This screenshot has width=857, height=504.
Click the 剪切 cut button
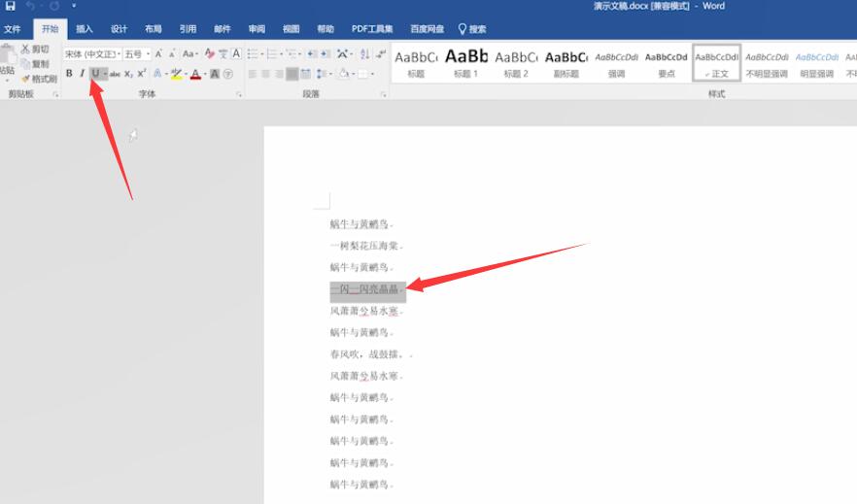[x=36, y=50]
